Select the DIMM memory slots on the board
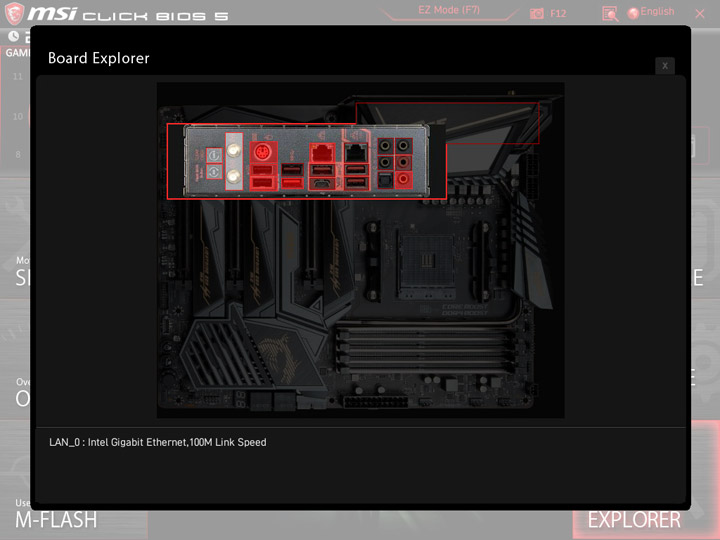The width and height of the screenshot is (720, 540). point(425,349)
